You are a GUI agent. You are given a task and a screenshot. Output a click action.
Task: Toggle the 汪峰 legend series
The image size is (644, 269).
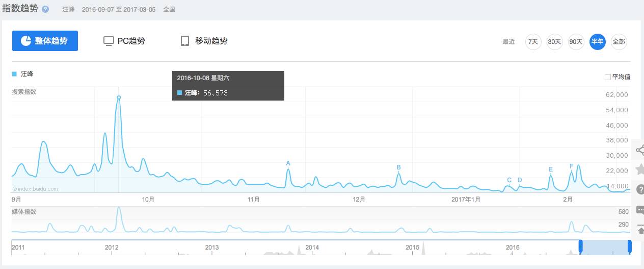(x=22, y=74)
